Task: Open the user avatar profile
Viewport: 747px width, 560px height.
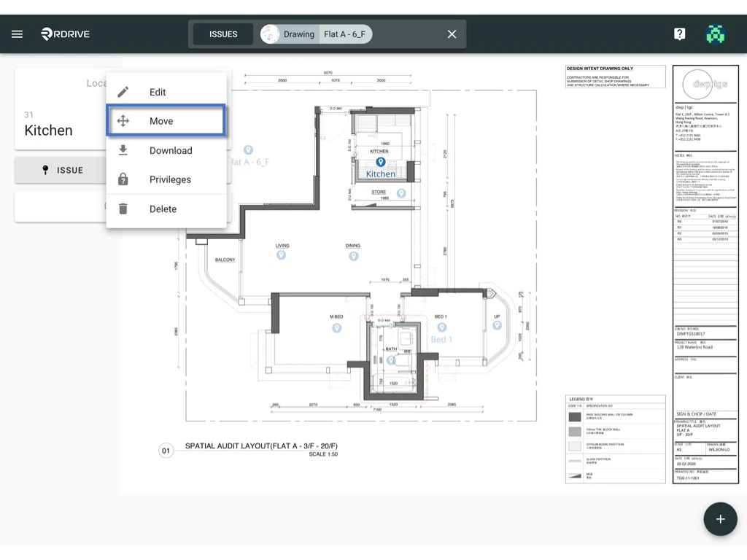Action: coord(715,34)
